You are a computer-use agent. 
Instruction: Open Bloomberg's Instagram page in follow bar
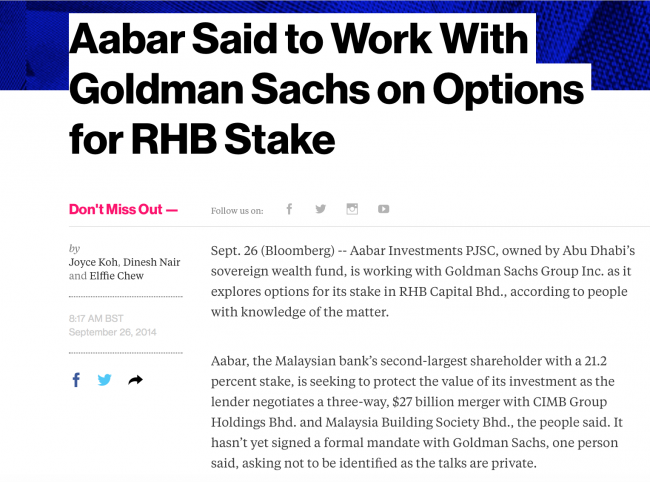(x=352, y=209)
